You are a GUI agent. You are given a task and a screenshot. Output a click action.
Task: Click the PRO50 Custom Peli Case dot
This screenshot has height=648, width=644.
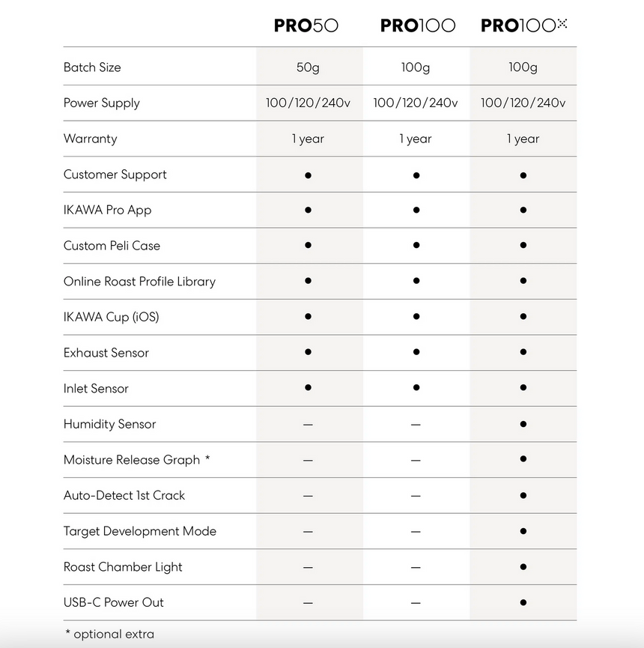[x=308, y=246]
